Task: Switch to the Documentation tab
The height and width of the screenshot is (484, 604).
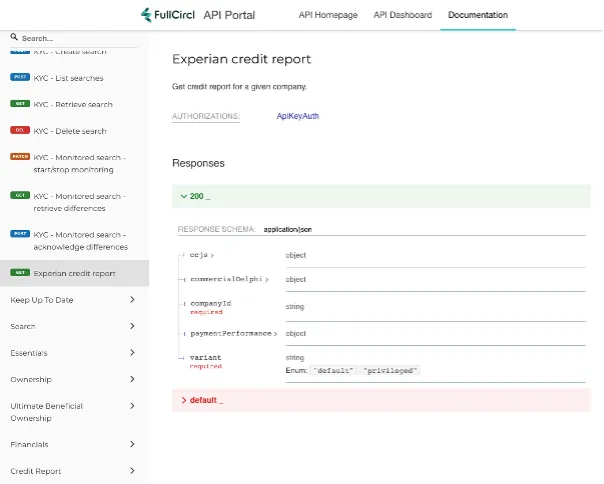Action: [x=478, y=15]
